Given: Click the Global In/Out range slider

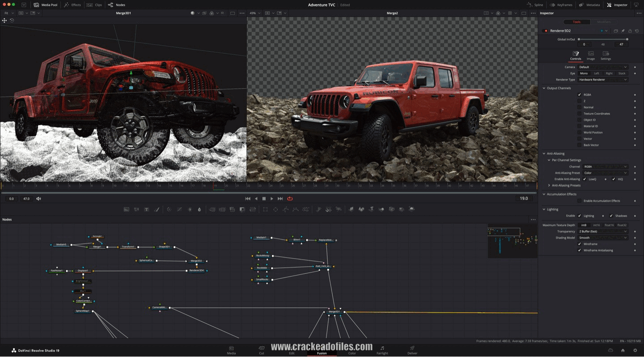Looking at the screenshot, I should (603, 39).
